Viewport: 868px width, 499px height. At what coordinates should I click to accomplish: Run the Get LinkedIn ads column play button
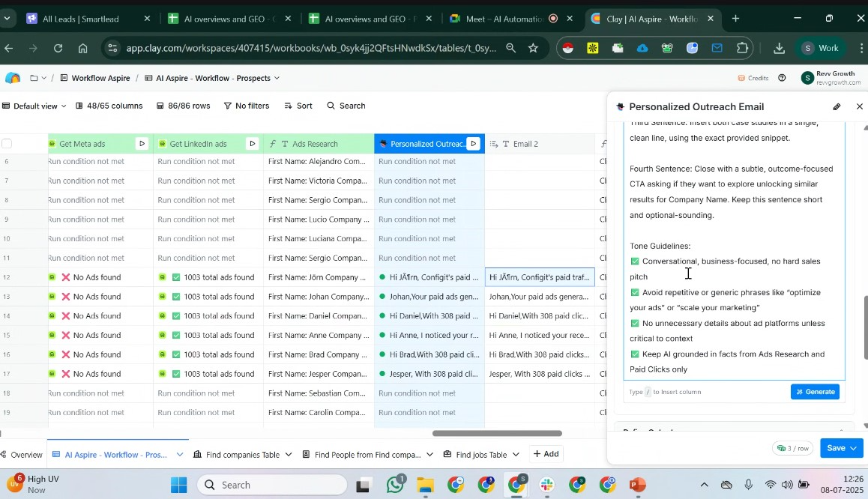click(x=252, y=144)
